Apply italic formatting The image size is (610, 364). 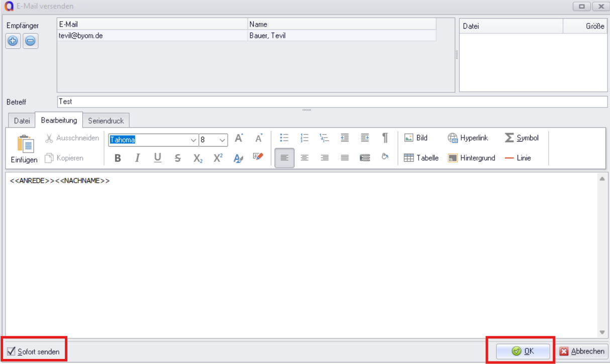coord(137,158)
